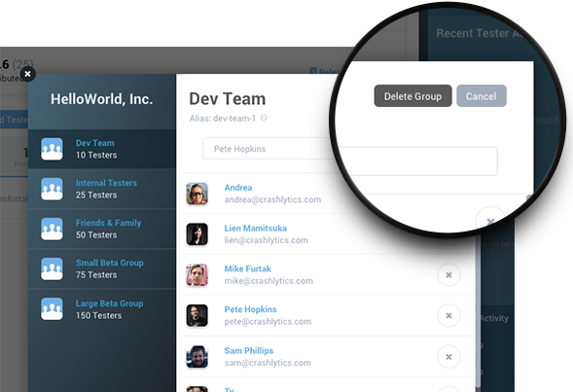Screen dimensions: 573x392
Task: Remove Pete Hopkins from the group
Action: (448, 315)
